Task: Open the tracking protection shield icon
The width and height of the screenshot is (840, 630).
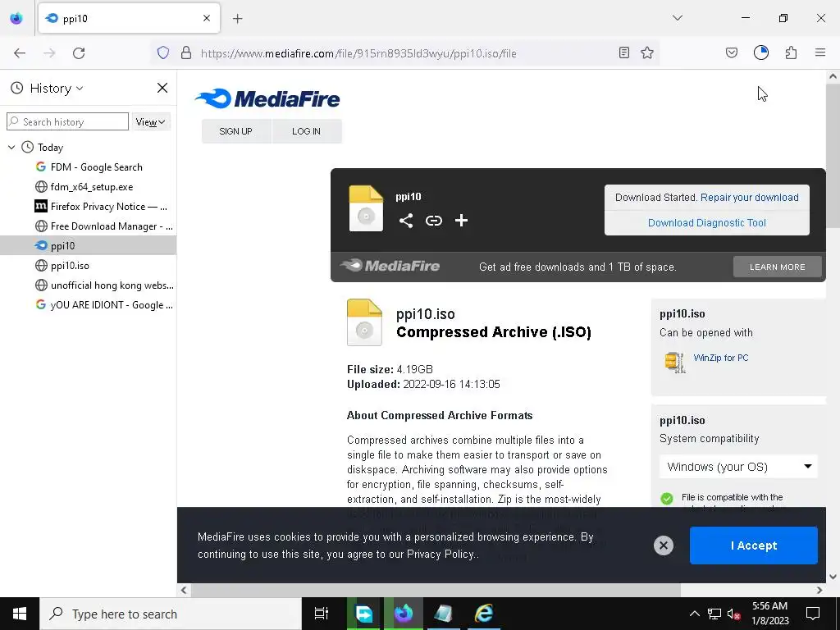Action: (x=163, y=53)
